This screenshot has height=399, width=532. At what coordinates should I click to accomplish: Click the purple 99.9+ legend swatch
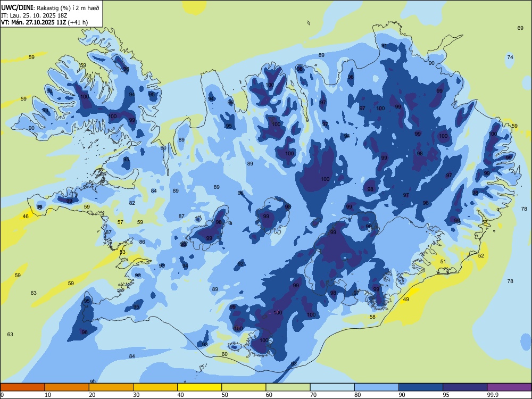coord(509,387)
